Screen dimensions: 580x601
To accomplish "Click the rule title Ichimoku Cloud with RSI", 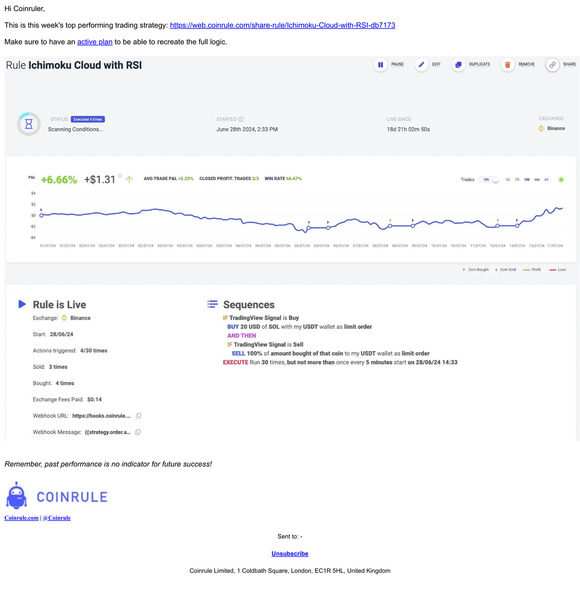I will (85, 65).
